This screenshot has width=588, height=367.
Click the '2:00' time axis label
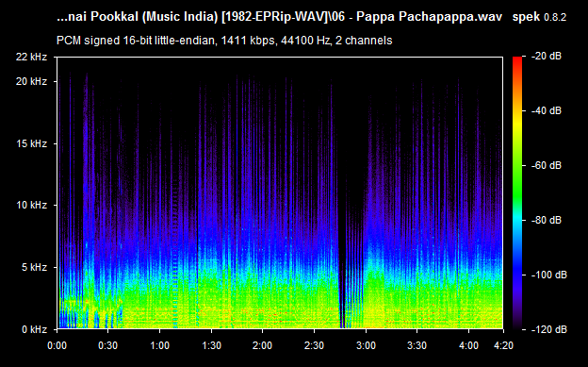click(x=263, y=345)
